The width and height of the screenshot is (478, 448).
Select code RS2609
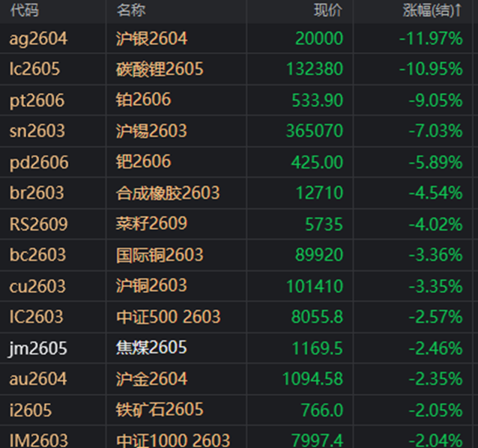click(38, 224)
